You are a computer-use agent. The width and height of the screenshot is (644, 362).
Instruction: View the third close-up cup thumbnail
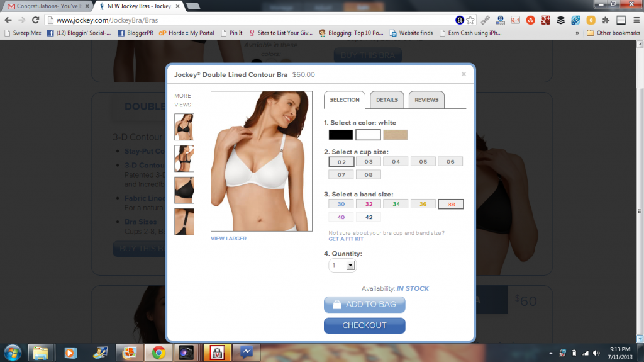click(x=184, y=190)
